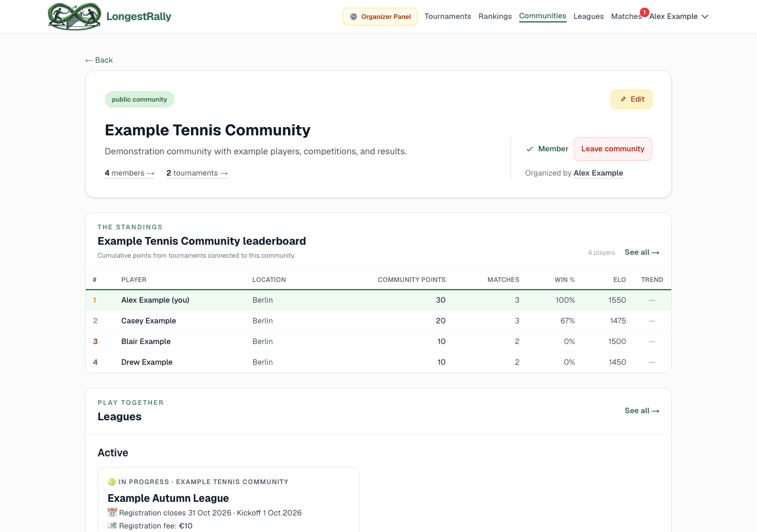Click the red notification badge on Matches
Viewport: 757px width, 532px height.
point(644,12)
